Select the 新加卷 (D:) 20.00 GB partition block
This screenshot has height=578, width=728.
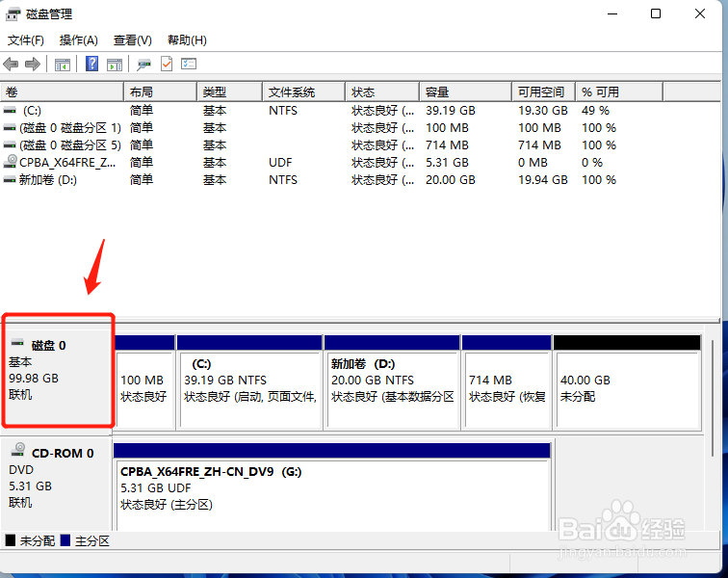pyautogui.click(x=392, y=381)
